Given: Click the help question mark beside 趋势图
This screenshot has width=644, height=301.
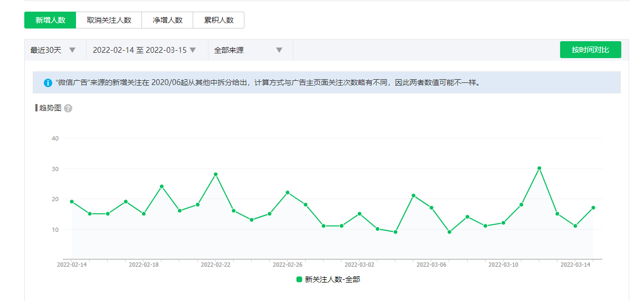Looking at the screenshot, I should [x=68, y=108].
